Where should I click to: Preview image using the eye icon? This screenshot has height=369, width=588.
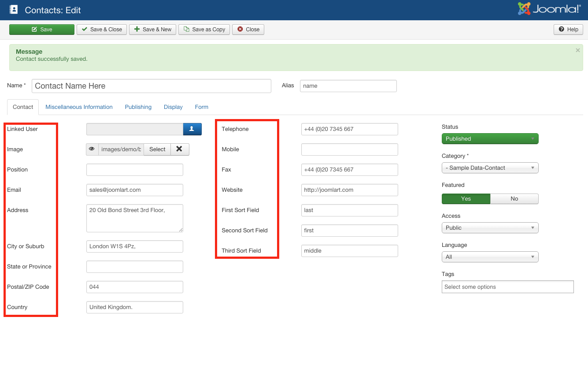tap(92, 149)
